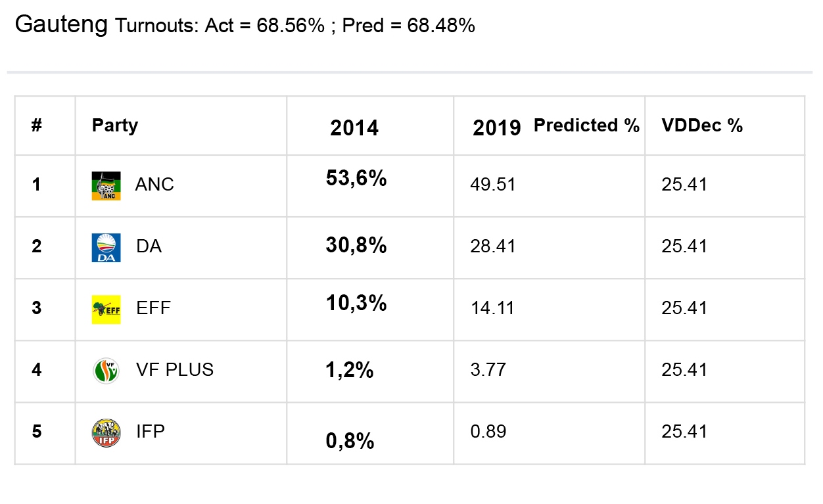Click the VDDec % column header
This screenshot has height=504, width=823.
[x=702, y=126]
